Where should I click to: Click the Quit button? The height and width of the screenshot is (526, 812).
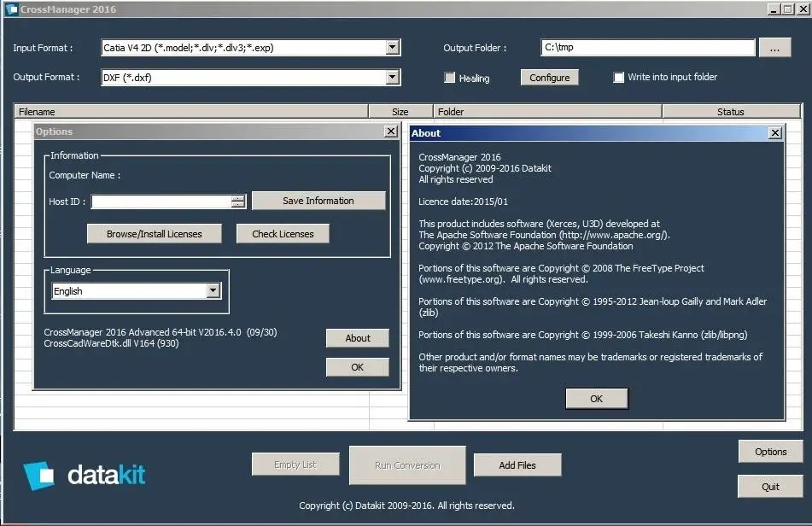770,487
